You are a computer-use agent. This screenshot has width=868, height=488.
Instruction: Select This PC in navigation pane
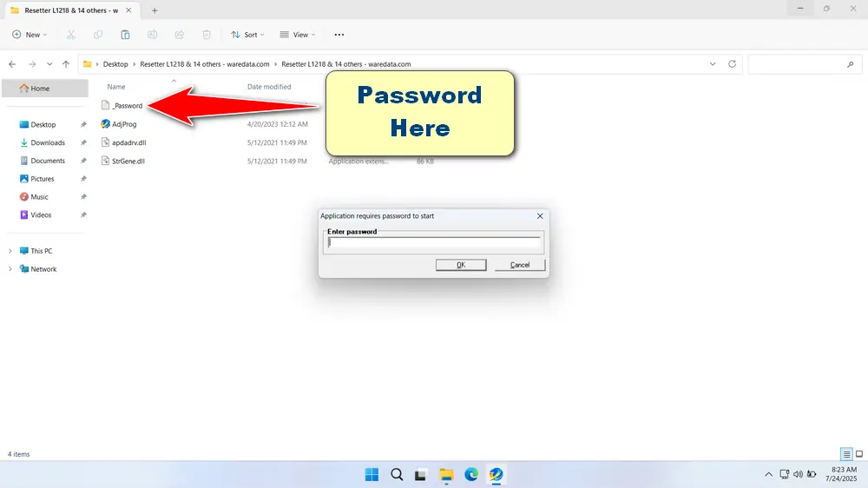click(41, 251)
